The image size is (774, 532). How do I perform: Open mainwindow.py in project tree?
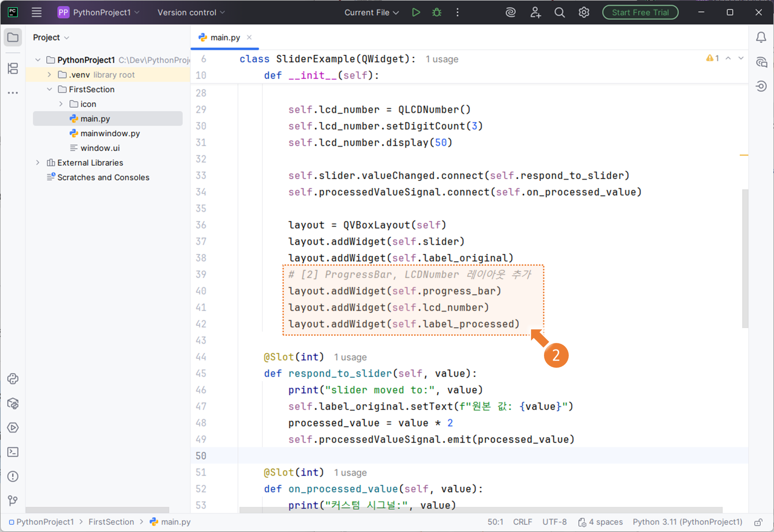click(110, 133)
